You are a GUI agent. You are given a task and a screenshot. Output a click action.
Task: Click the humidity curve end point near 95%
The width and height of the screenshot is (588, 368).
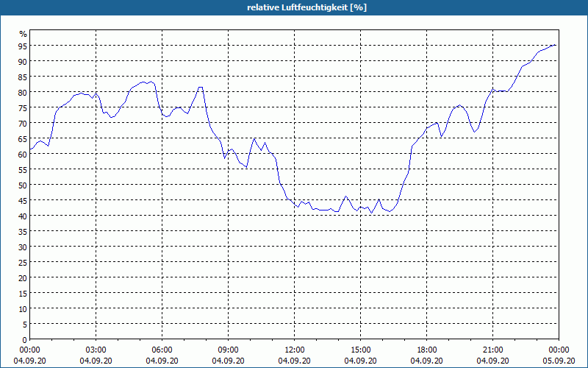pyautogui.click(x=555, y=45)
